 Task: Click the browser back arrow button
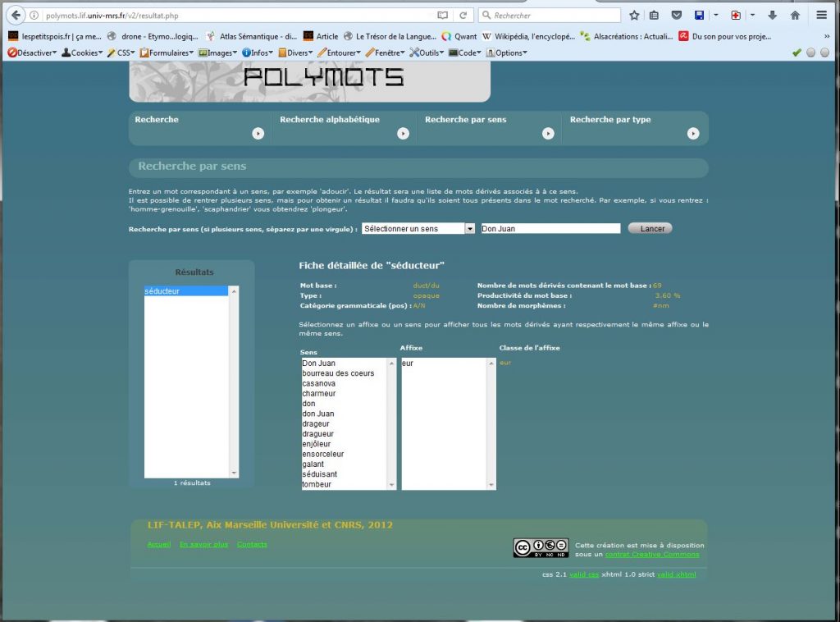pyautogui.click(x=16, y=15)
